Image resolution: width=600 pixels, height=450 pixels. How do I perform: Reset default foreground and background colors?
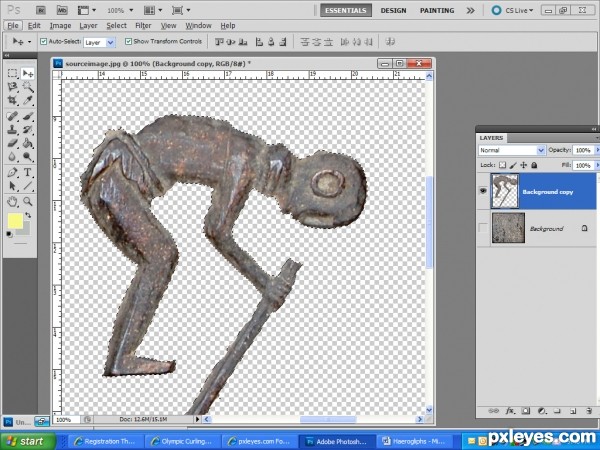(x=9, y=234)
